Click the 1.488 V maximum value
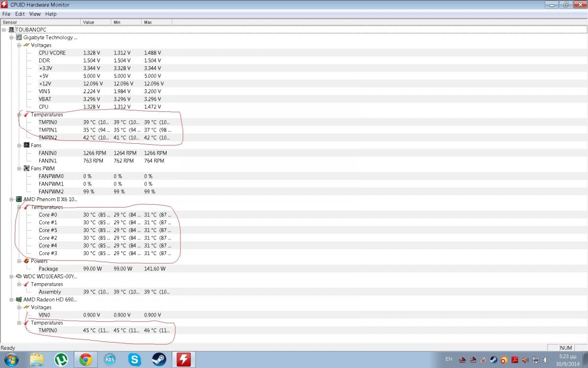The height and width of the screenshot is (368, 588). 152,53
